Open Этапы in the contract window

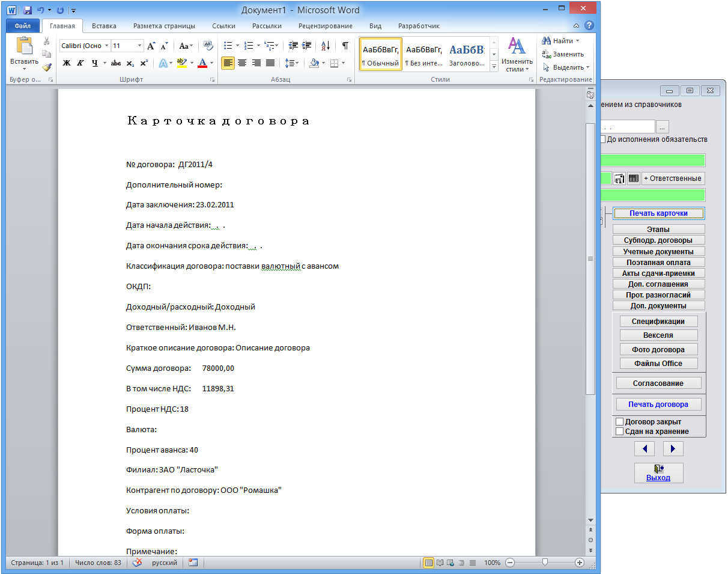[658, 230]
